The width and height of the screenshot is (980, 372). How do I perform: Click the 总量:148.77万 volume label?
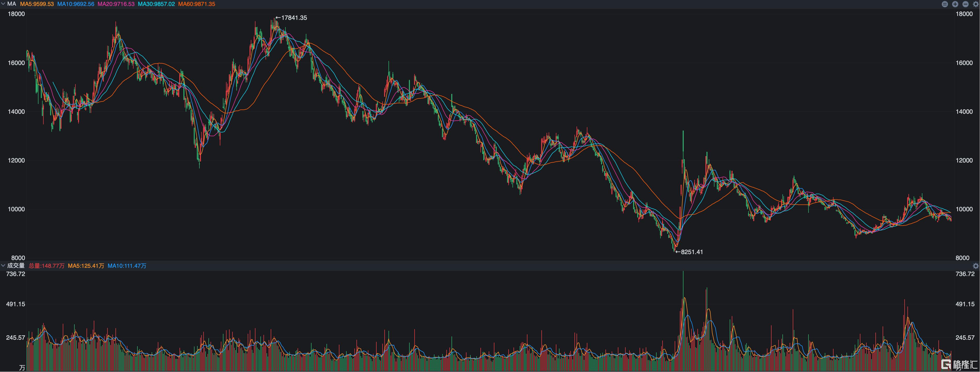click(x=46, y=266)
